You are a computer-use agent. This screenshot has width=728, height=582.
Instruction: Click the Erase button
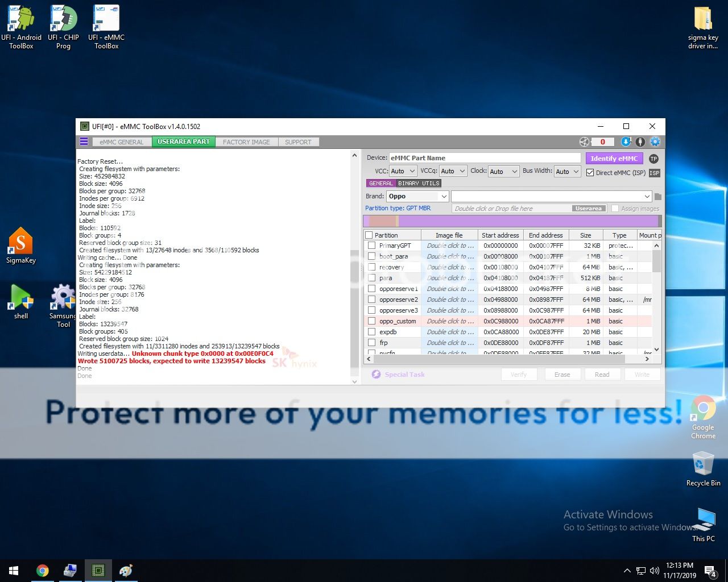tap(562, 375)
